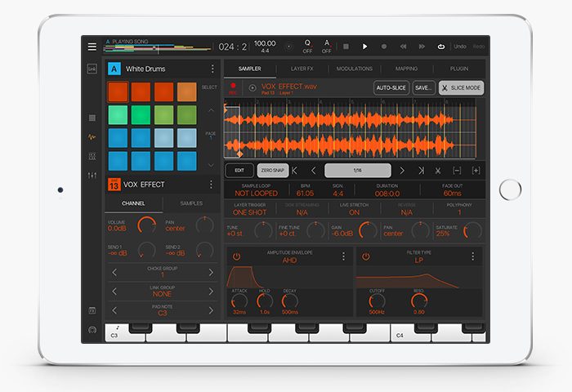Tap the square icon above headphones in sidebar

[92, 310]
